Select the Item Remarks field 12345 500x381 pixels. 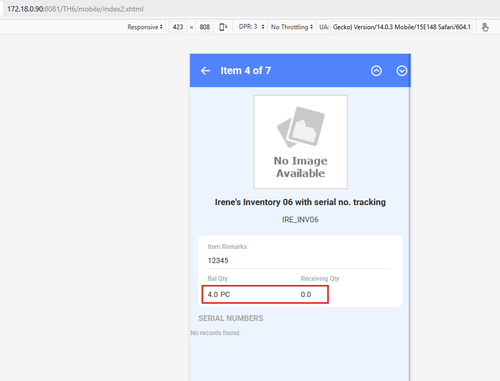[299, 261]
